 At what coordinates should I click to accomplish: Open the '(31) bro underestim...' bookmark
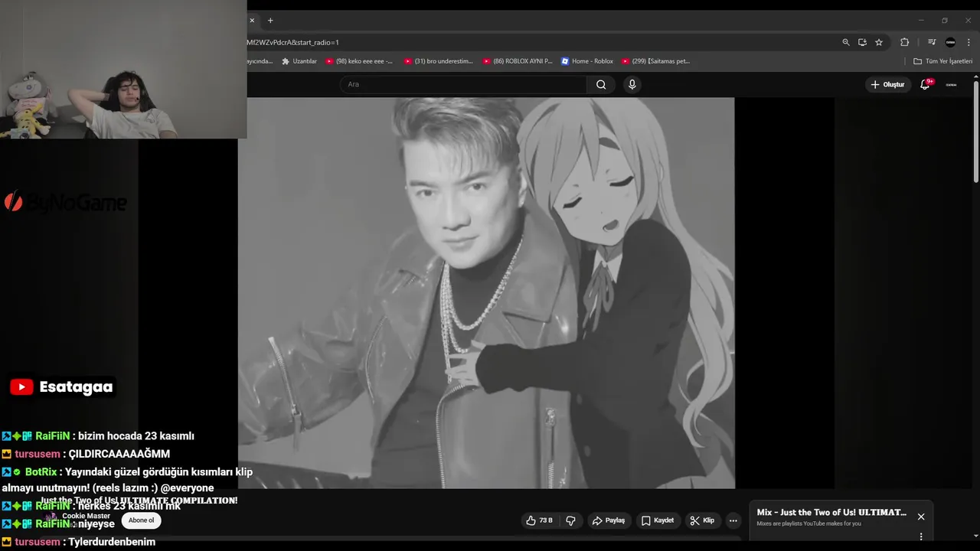[x=439, y=61]
